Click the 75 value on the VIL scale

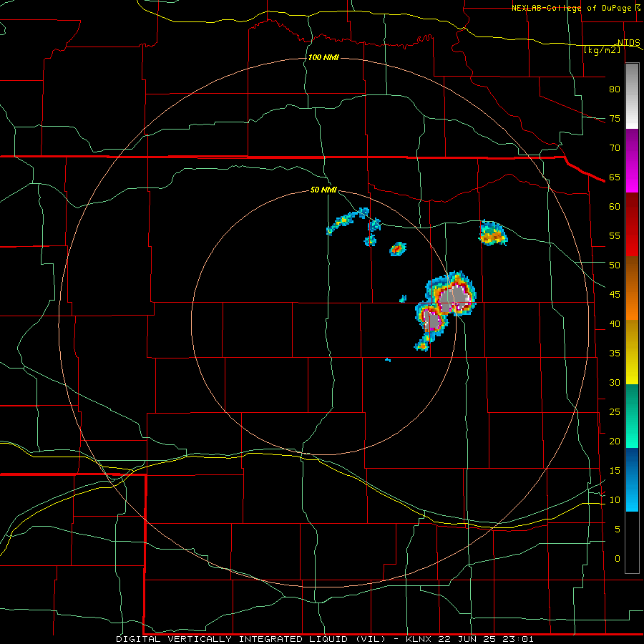pos(615,118)
